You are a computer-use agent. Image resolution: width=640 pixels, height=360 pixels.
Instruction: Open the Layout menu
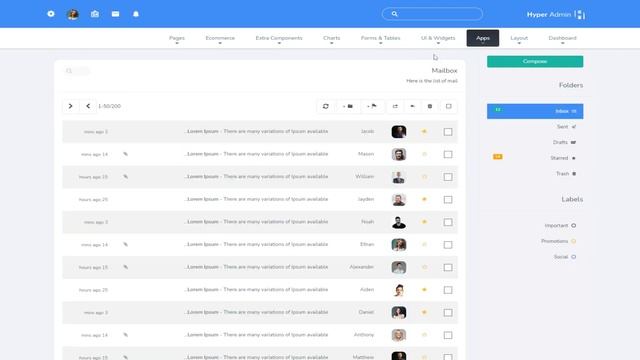519,38
